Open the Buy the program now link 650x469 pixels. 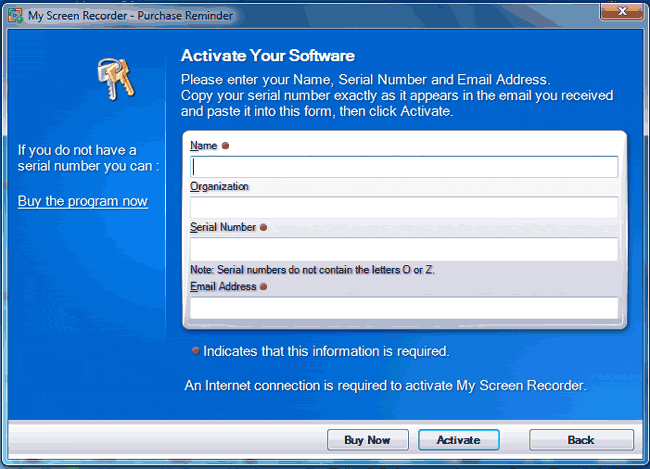click(82, 201)
